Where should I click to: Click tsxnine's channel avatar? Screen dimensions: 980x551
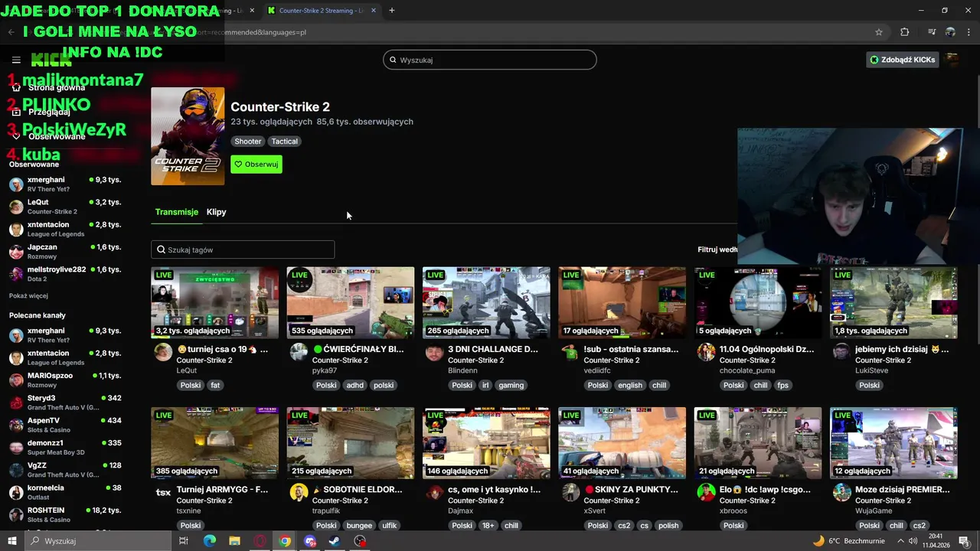pos(163,492)
